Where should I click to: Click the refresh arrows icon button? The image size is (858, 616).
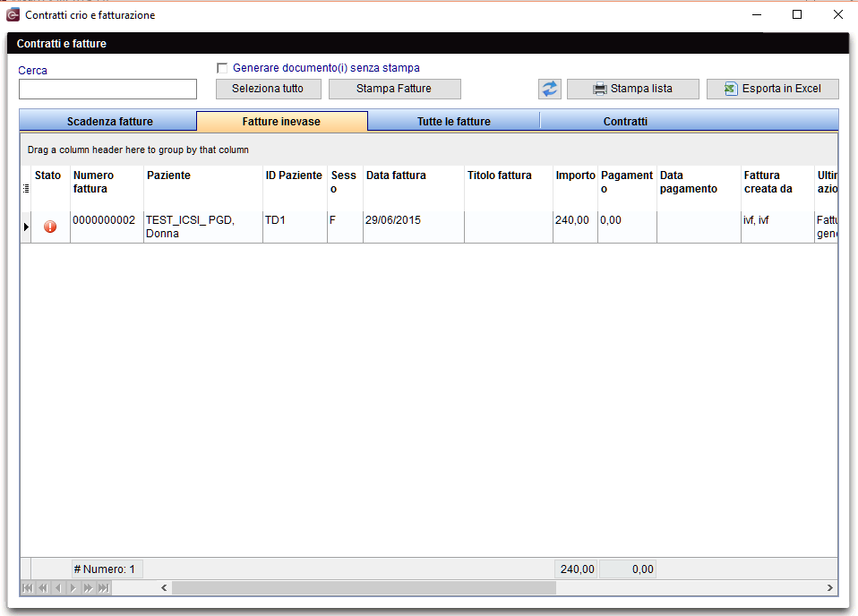coord(549,89)
